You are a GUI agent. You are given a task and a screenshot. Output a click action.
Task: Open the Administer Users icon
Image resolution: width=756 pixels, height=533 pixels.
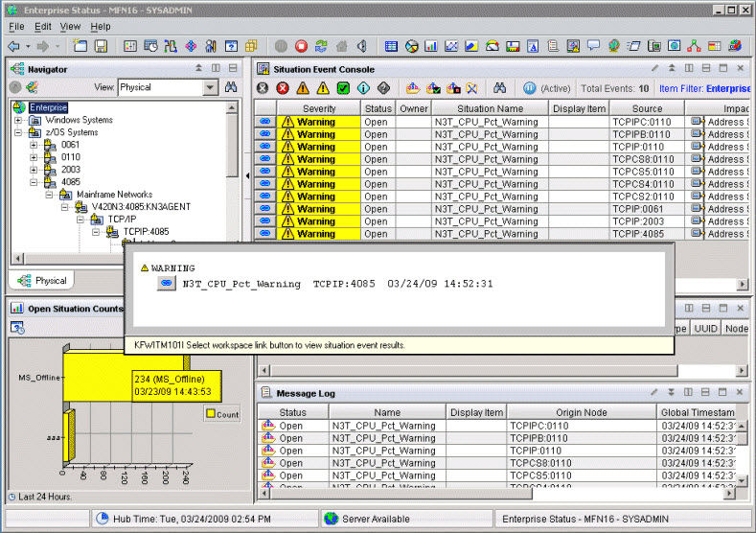coord(211,46)
